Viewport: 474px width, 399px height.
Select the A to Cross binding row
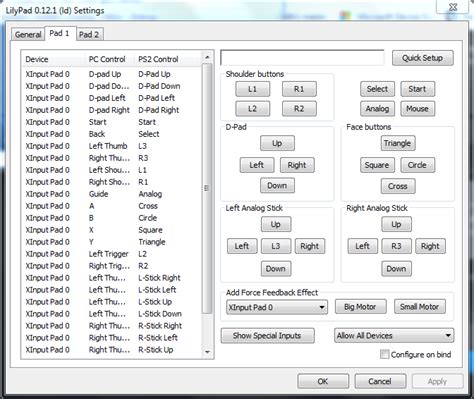coord(112,206)
